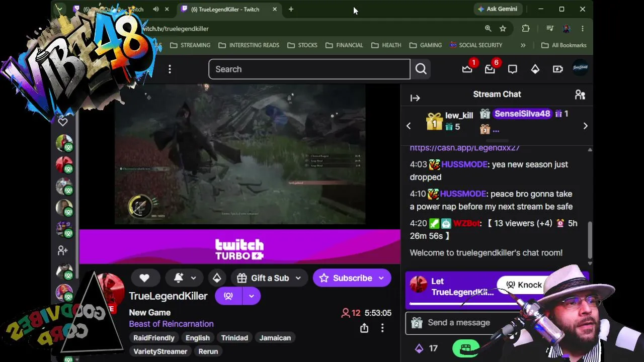Open the Chrome profile avatar
The height and width of the screenshot is (362, 644).
tap(567, 29)
